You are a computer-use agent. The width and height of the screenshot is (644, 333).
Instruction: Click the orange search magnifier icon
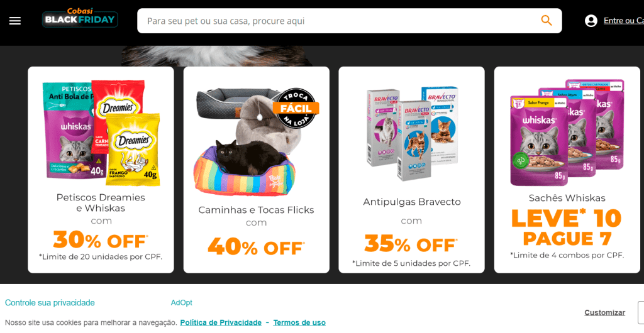[547, 20]
